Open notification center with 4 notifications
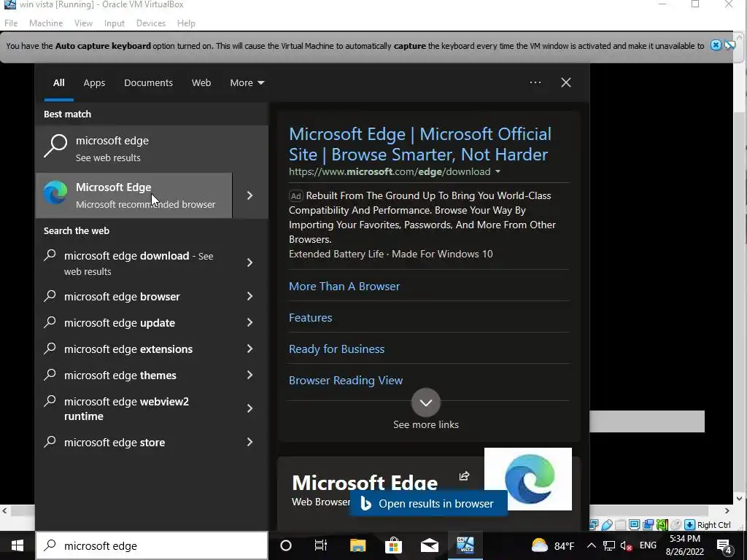Viewport: 747px width, 560px height. click(x=724, y=546)
